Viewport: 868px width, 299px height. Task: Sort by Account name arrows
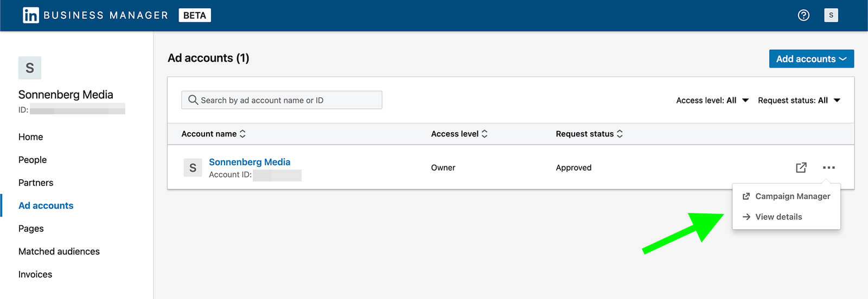tap(242, 134)
